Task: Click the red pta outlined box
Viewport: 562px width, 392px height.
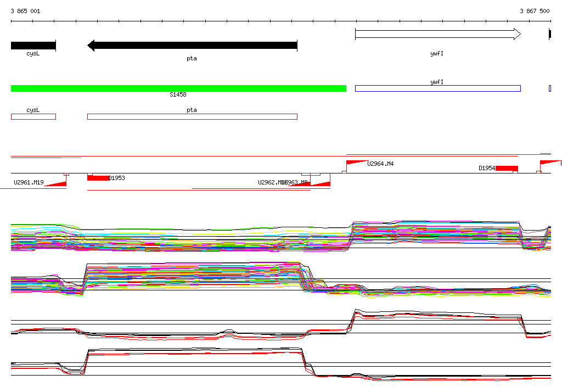Action: (x=192, y=116)
